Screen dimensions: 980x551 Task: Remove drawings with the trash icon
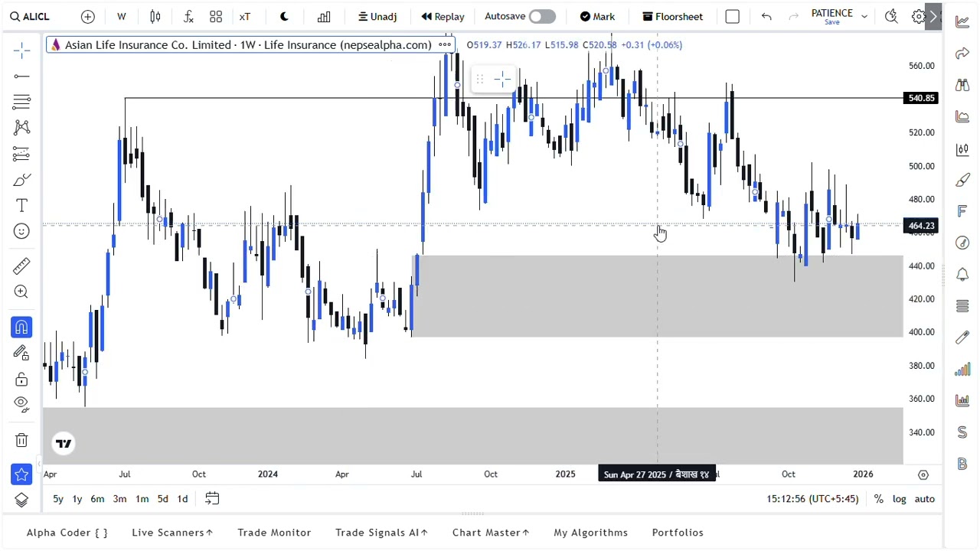(21, 440)
